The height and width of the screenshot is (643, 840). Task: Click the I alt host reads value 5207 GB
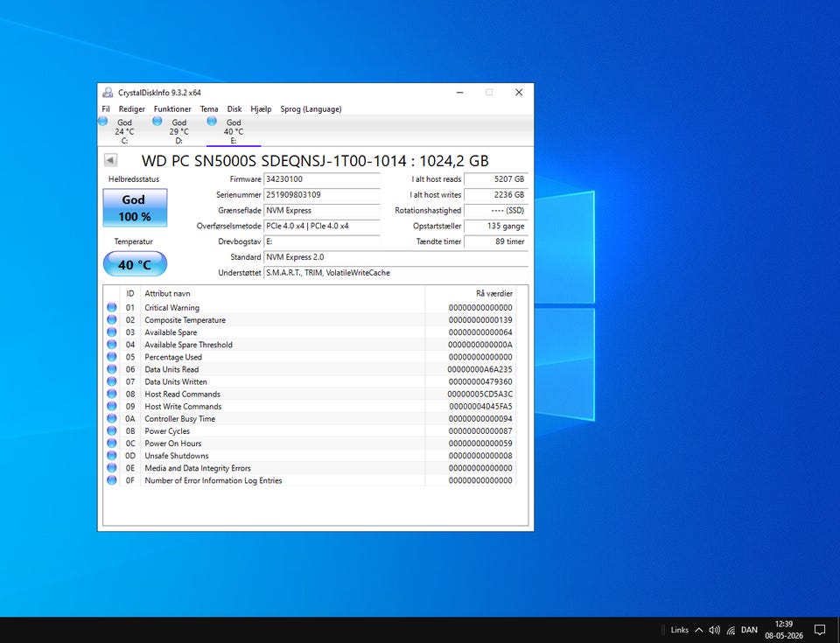[496, 179]
